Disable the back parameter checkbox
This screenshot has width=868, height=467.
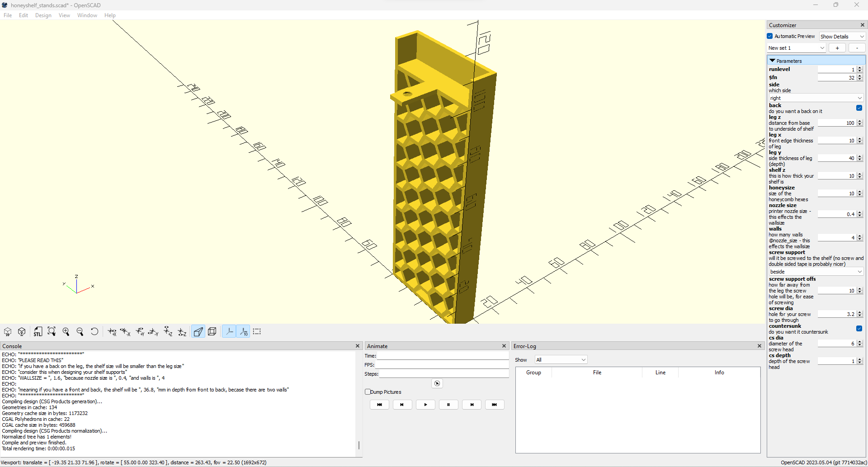(x=859, y=108)
